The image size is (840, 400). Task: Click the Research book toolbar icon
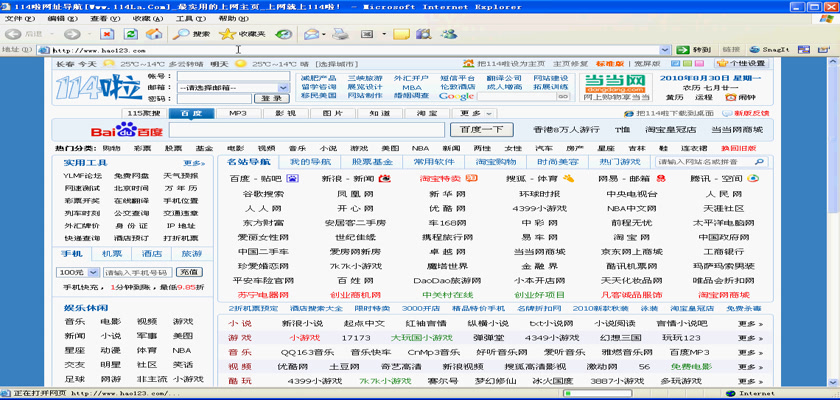(424, 34)
